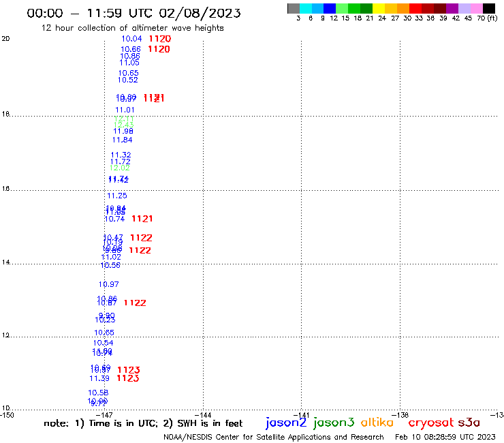This screenshot has height=443, width=504.
Task: Click the wave height value 10.54
Action: (103, 343)
